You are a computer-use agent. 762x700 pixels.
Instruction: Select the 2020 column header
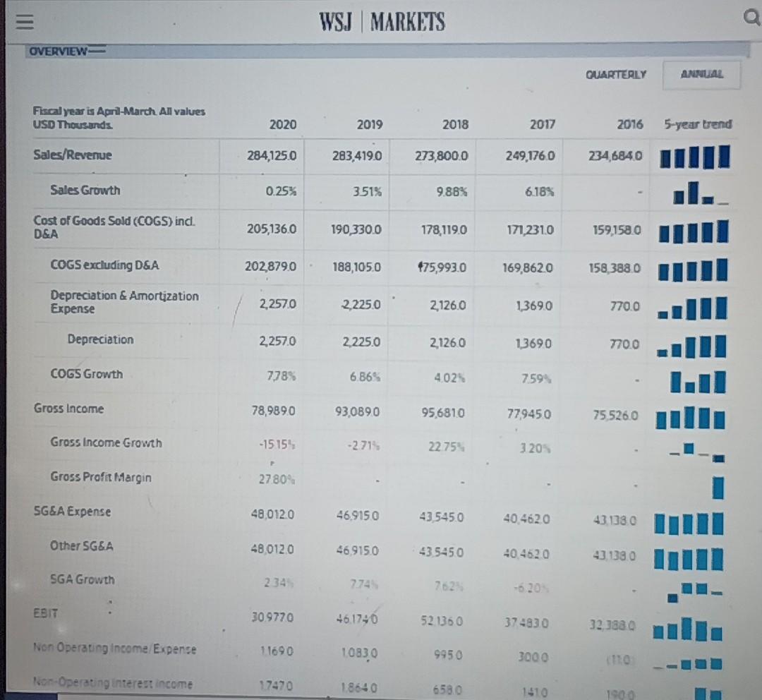pos(282,124)
